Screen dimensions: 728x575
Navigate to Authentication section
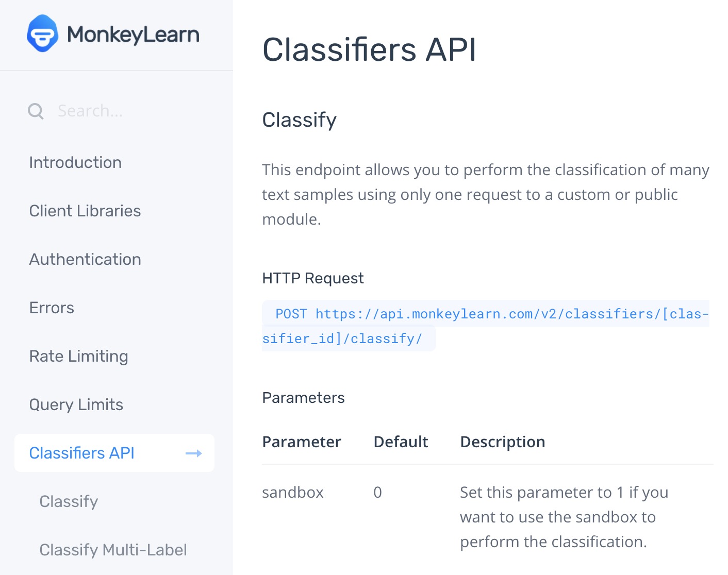pos(85,259)
